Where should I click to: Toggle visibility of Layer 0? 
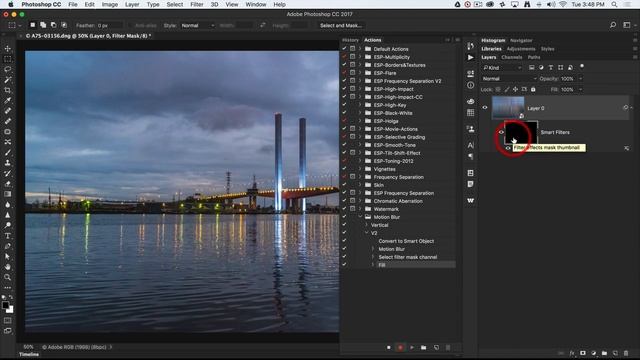point(485,108)
